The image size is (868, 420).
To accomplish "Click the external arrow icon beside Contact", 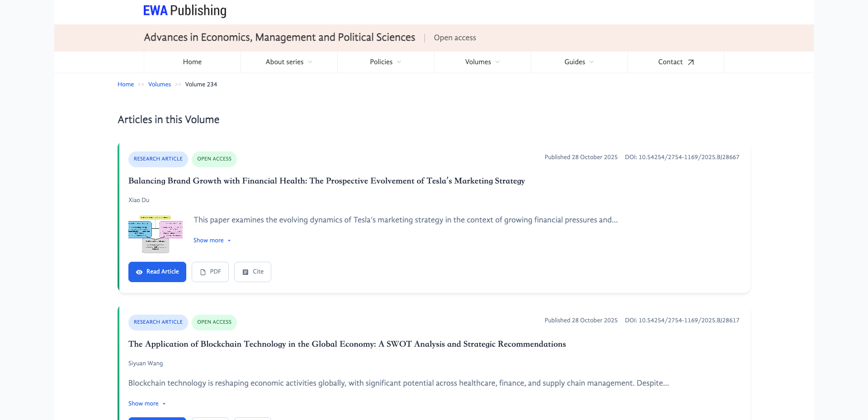I will [x=691, y=62].
